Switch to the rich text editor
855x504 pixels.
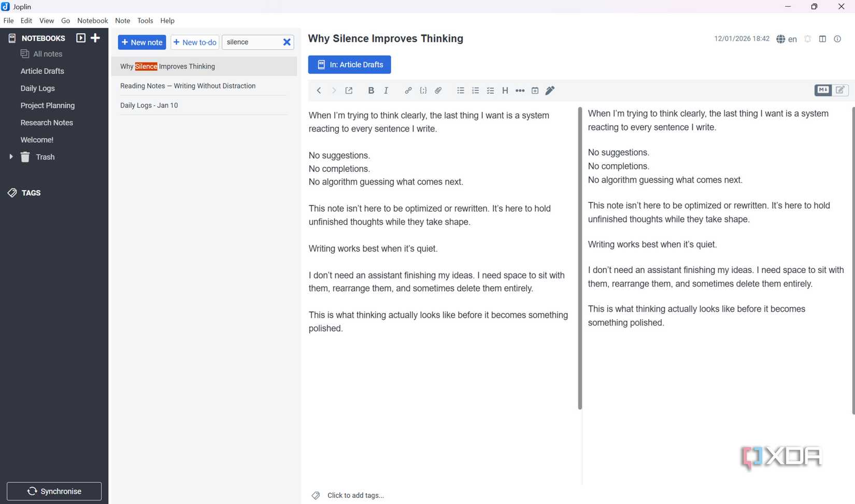840,90
